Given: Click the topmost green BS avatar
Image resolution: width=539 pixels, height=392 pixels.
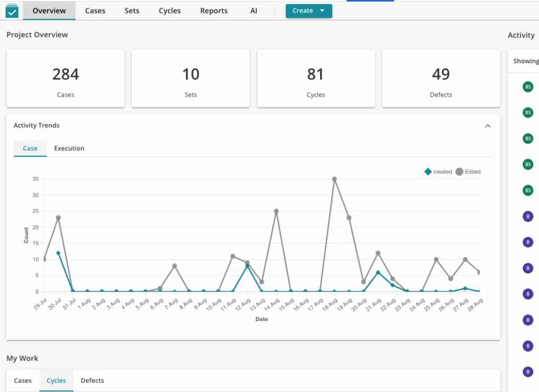Looking at the screenshot, I should pos(527,87).
